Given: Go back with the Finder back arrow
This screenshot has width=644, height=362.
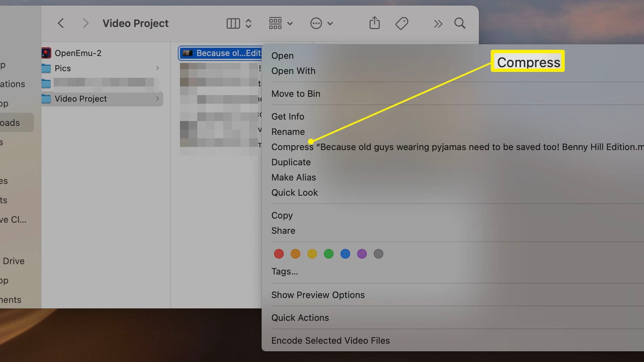Looking at the screenshot, I should coord(61,23).
